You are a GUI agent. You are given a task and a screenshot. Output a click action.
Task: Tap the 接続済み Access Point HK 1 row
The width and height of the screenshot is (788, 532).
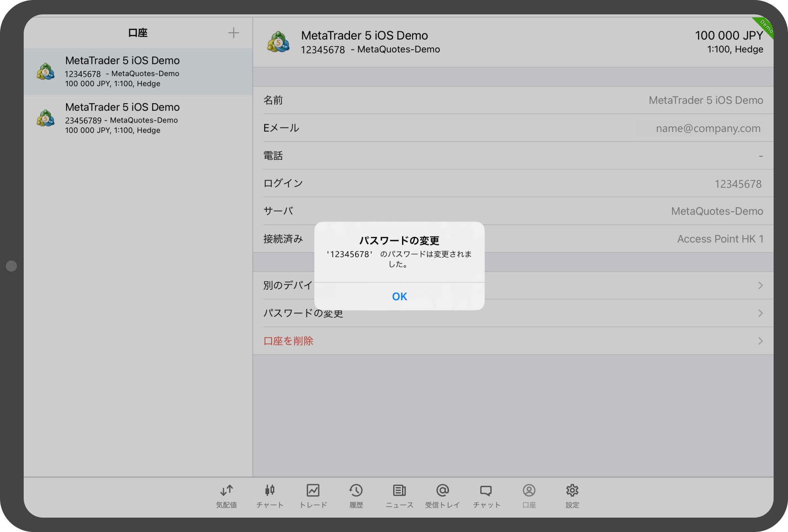click(592, 239)
